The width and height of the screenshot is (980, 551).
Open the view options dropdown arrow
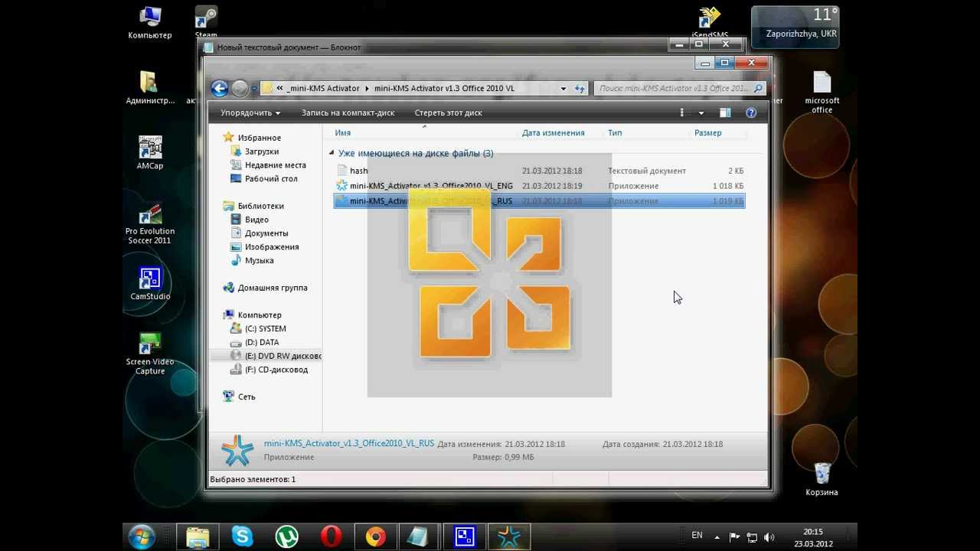[x=701, y=112]
